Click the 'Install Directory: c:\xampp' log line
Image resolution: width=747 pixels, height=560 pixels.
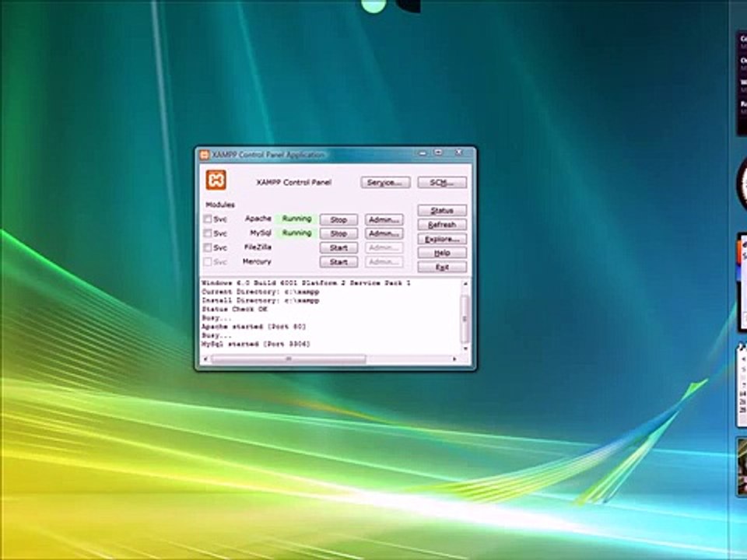tap(261, 300)
